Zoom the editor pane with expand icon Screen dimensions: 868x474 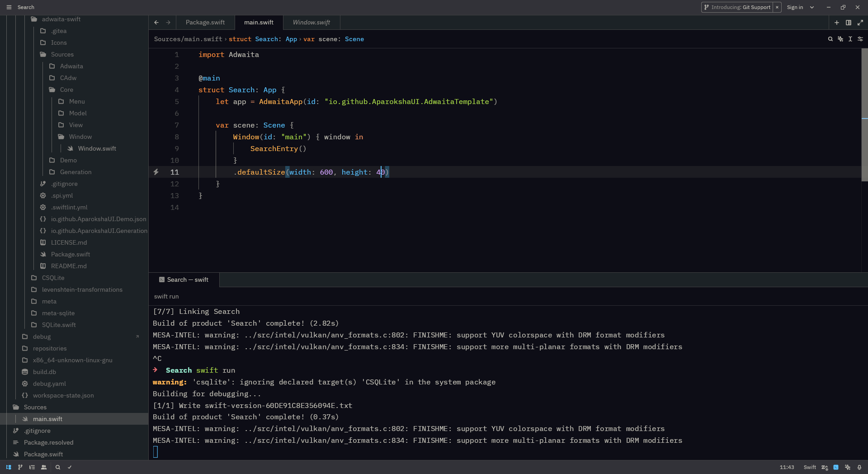(x=860, y=23)
